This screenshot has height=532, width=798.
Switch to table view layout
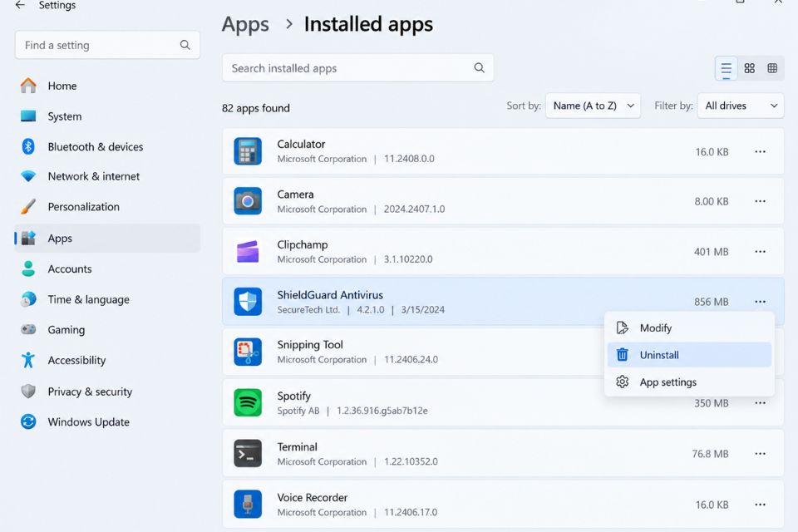coord(772,68)
